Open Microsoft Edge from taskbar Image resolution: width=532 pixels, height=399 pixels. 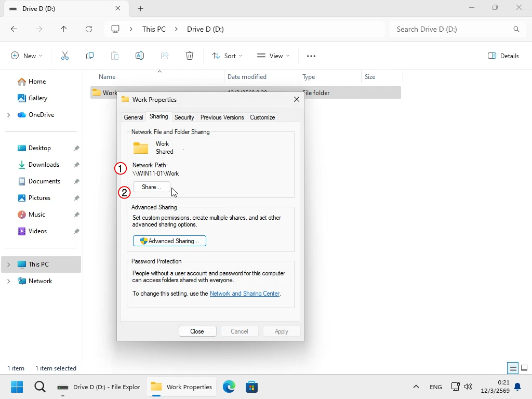(x=229, y=387)
